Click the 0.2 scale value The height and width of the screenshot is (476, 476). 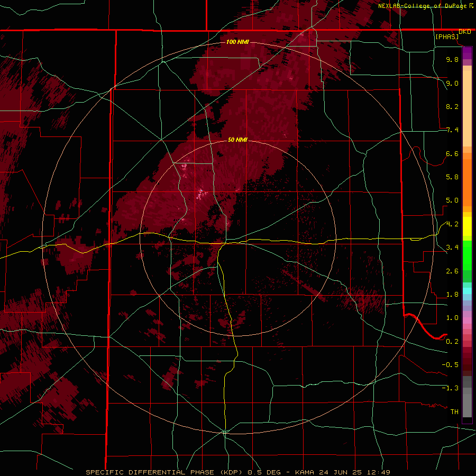452,342
